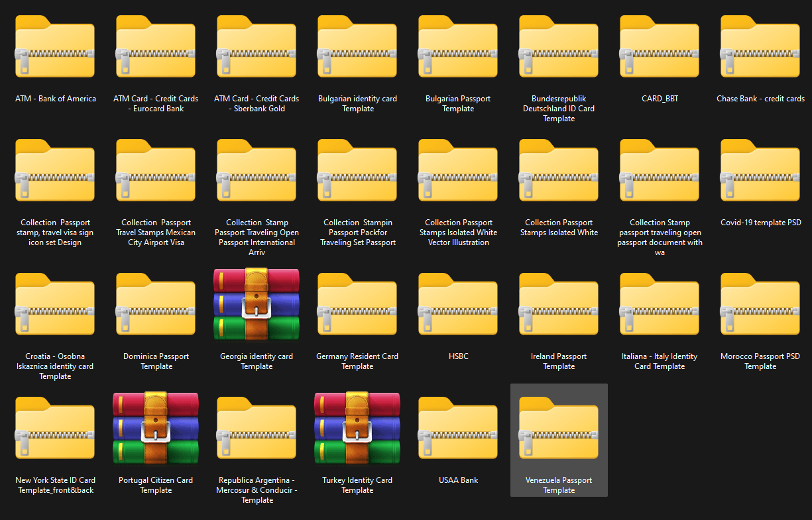
Task: Click file name "Ireland Passport Template"
Action: click(559, 361)
